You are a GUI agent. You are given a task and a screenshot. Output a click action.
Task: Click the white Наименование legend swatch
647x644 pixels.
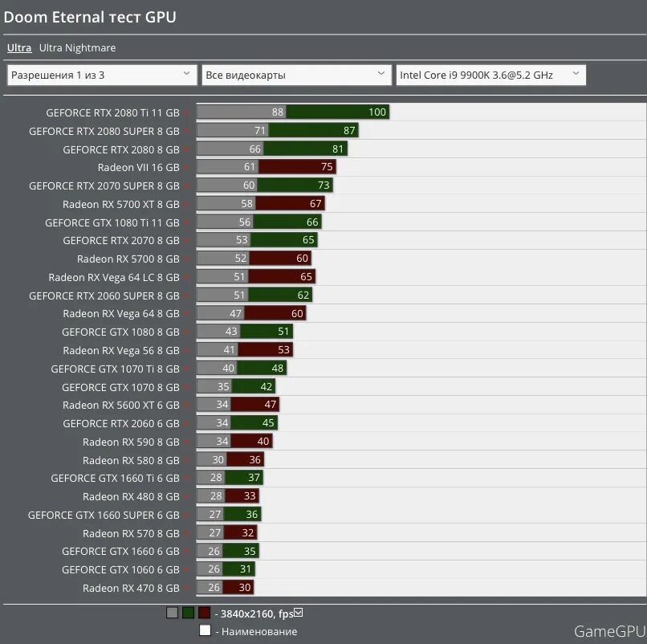[205, 630]
